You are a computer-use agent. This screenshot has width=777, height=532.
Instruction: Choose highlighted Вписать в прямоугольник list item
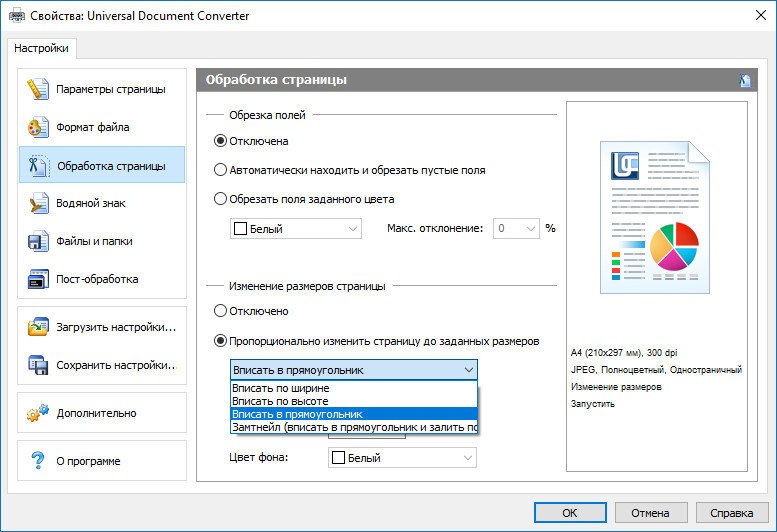354,414
